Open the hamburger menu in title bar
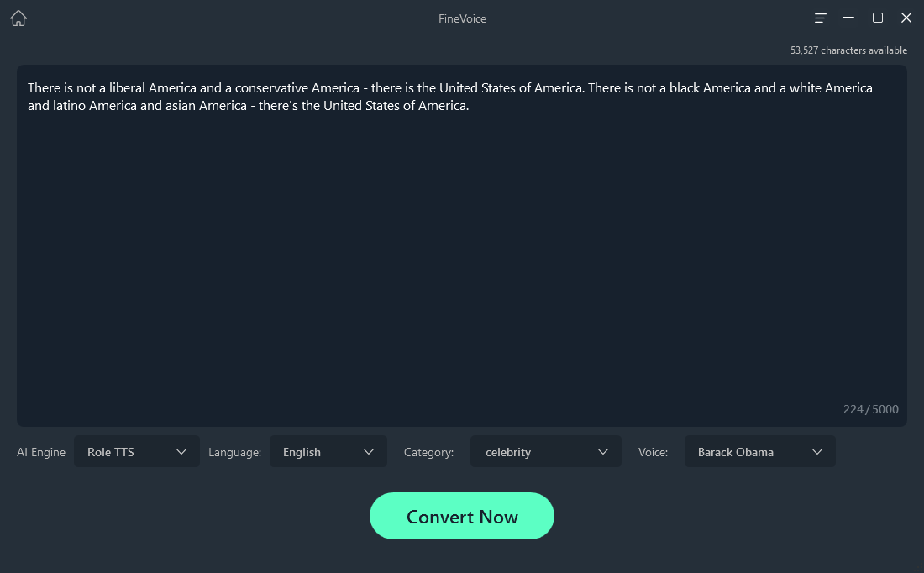Image resolution: width=924 pixels, height=573 pixels. point(821,18)
